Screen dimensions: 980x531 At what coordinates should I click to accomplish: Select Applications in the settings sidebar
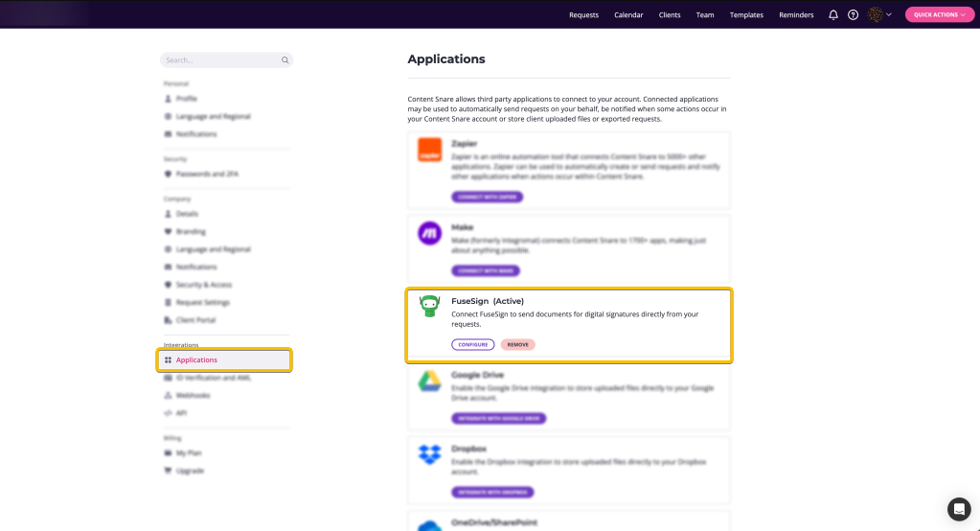tap(224, 360)
